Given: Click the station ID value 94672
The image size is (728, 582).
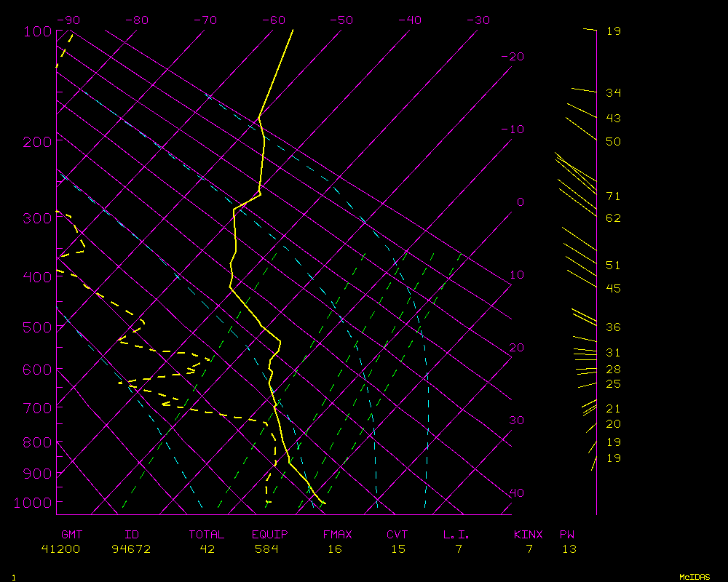Looking at the screenshot, I should click(132, 549).
